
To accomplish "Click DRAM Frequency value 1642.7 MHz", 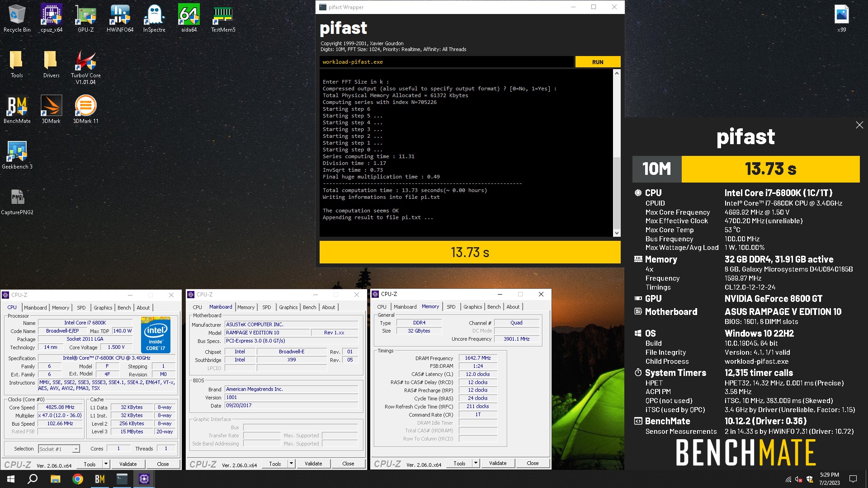I will [x=478, y=358].
